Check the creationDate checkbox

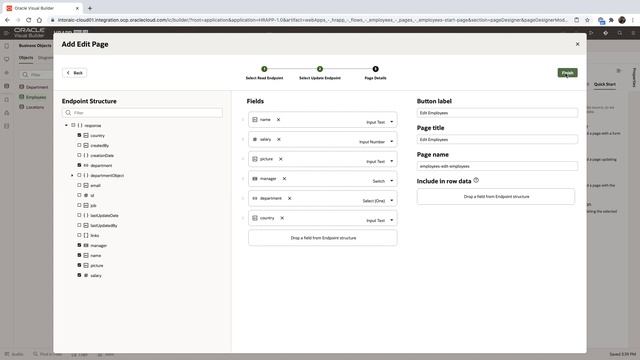coord(79,155)
